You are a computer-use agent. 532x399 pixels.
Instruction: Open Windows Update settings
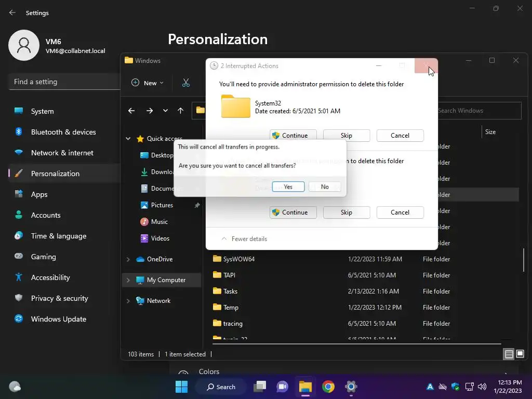(64, 319)
